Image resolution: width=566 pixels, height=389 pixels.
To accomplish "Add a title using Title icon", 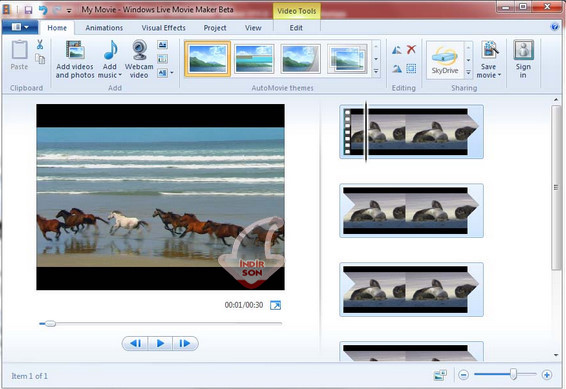I will (162, 45).
